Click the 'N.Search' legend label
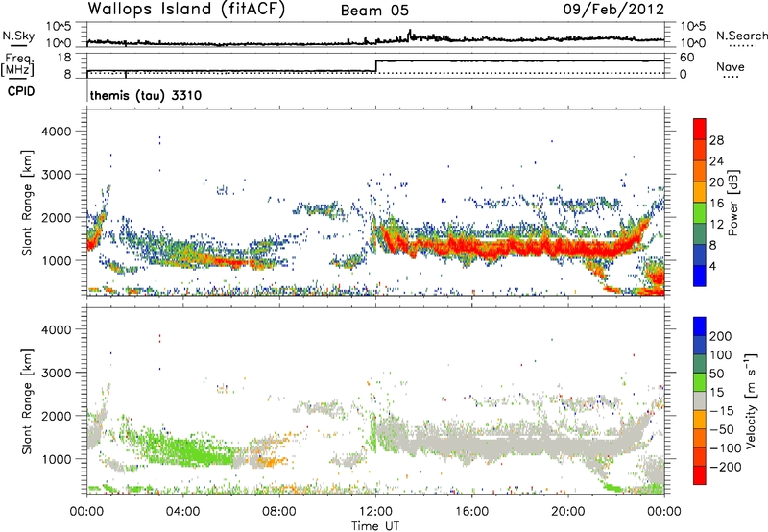768x532 pixels. (x=742, y=36)
